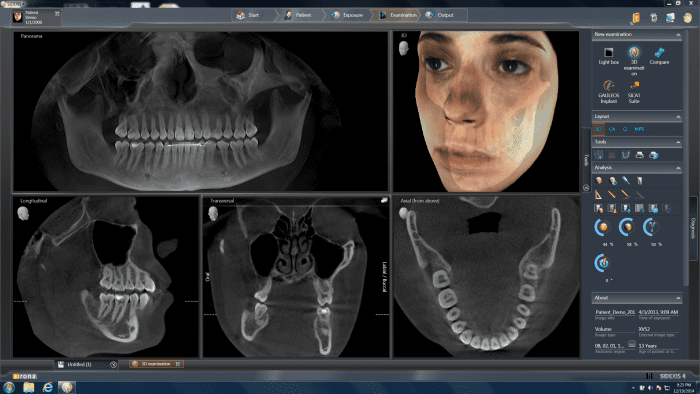Select the first head icon in Analysis
This screenshot has width=700, height=394.
(599, 180)
